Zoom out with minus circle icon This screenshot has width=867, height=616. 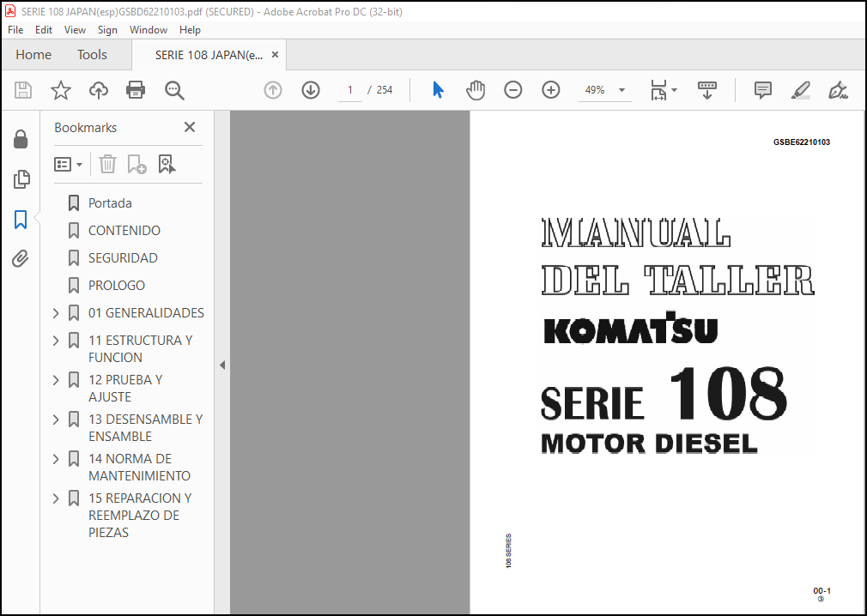click(x=513, y=90)
